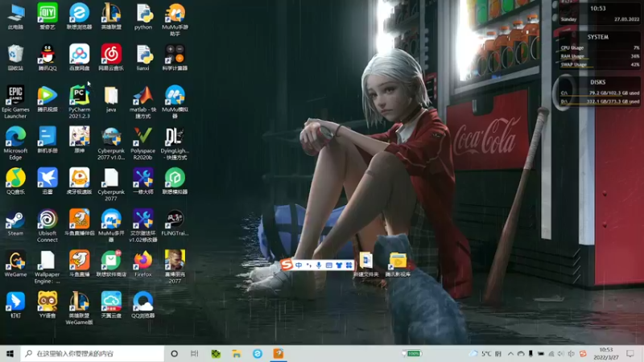Launch Firefox browser
Screen dimensions: 644x362
143,264
